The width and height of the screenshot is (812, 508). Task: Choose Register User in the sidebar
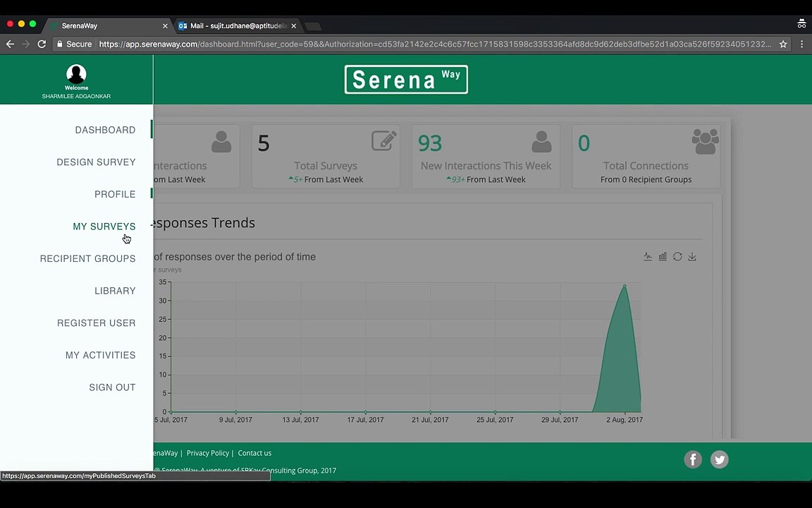(97, 323)
